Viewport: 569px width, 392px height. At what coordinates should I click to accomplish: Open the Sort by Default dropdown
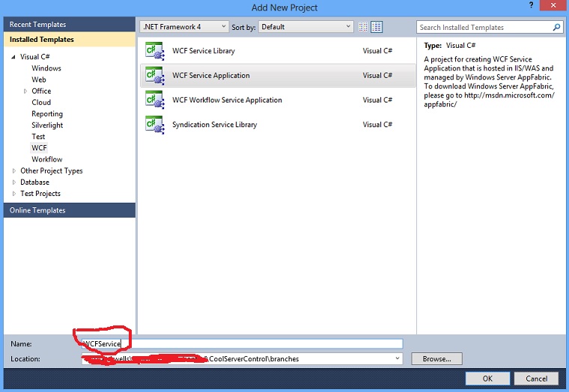click(x=306, y=27)
